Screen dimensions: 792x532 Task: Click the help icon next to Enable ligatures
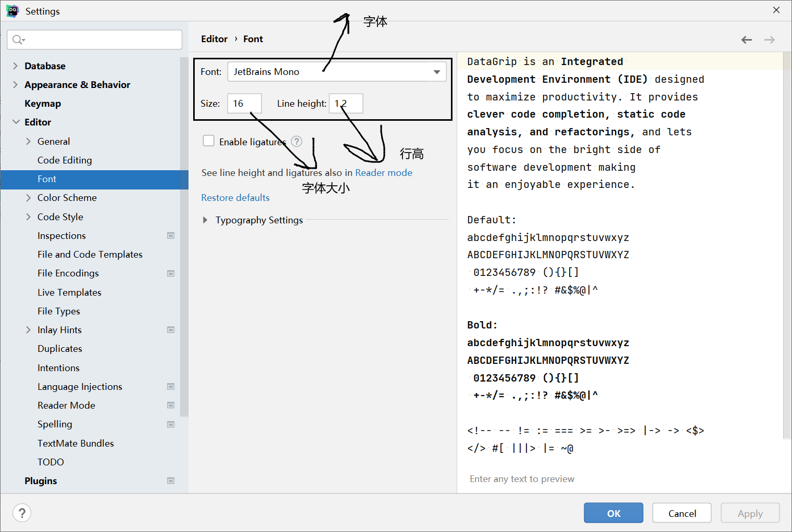pyautogui.click(x=297, y=142)
